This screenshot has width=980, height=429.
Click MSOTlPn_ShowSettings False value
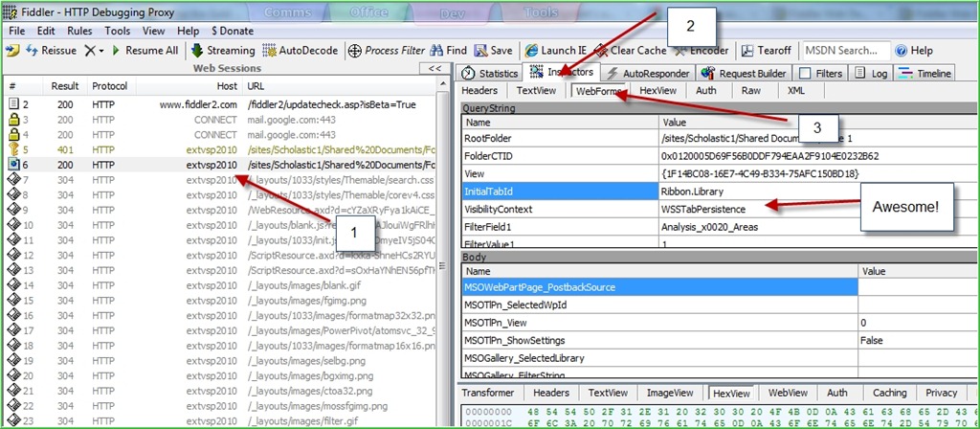(916, 340)
